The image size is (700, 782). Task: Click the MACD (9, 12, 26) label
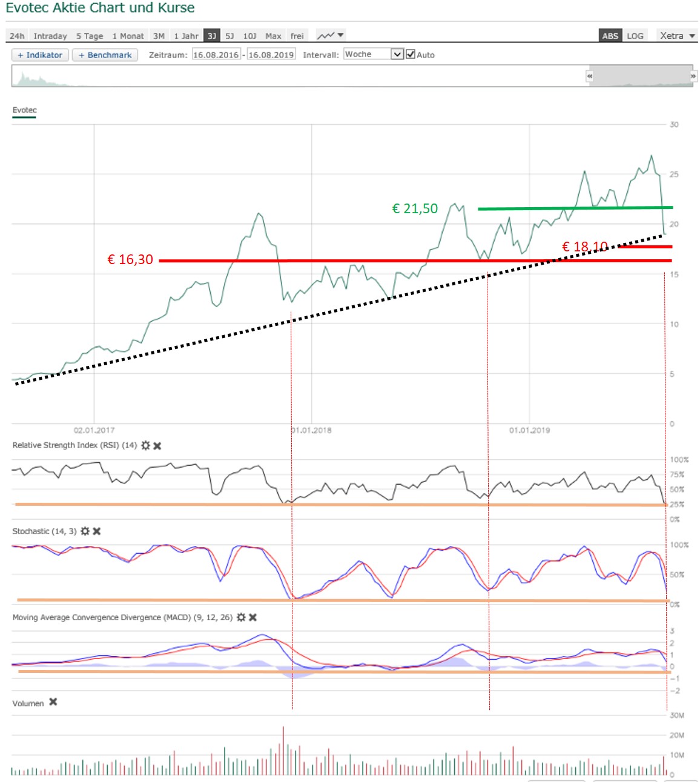[x=122, y=617]
